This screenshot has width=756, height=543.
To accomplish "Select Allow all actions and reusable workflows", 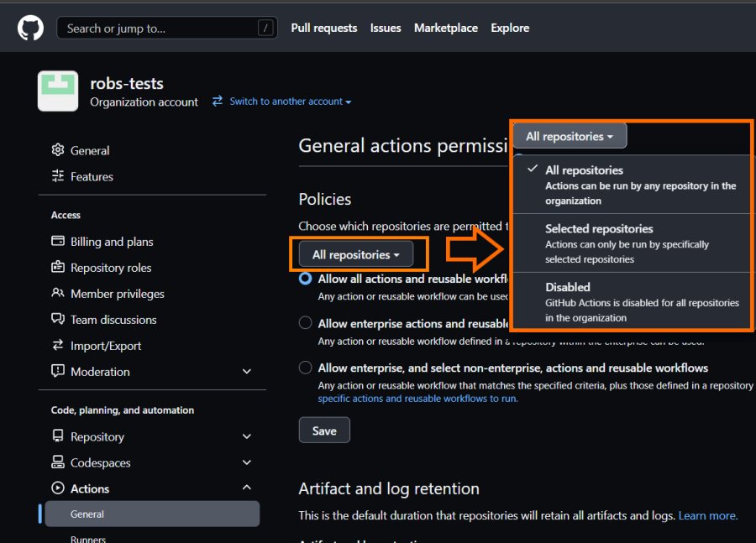I will (x=305, y=279).
